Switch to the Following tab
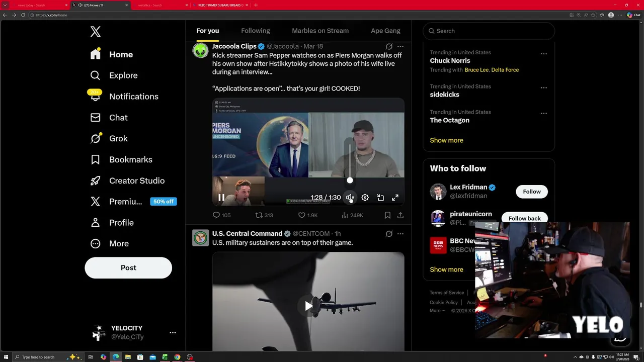The width and height of the screenshot is (644, 362). (256, 31)
